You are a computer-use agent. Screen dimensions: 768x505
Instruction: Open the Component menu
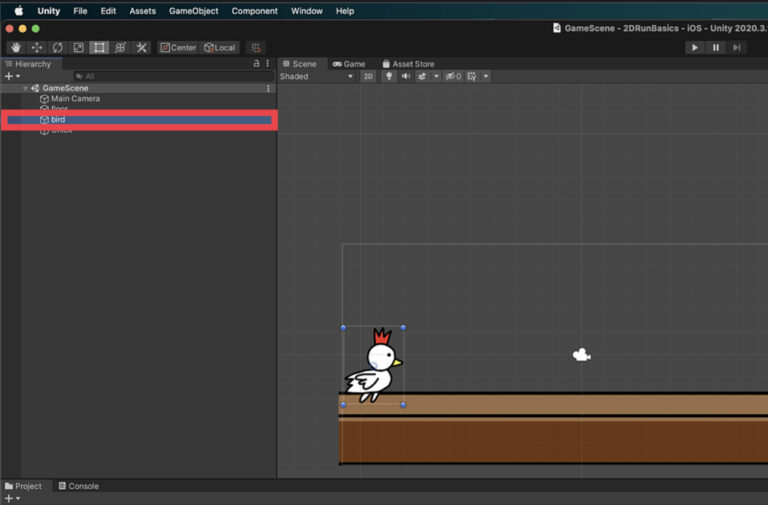coord(255,11)
